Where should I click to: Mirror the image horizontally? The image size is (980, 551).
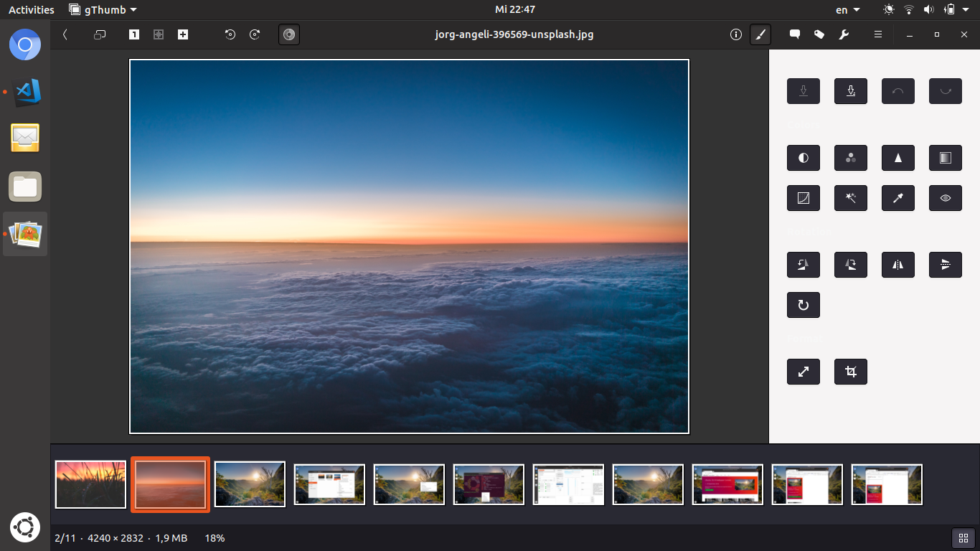pos(897,265)
